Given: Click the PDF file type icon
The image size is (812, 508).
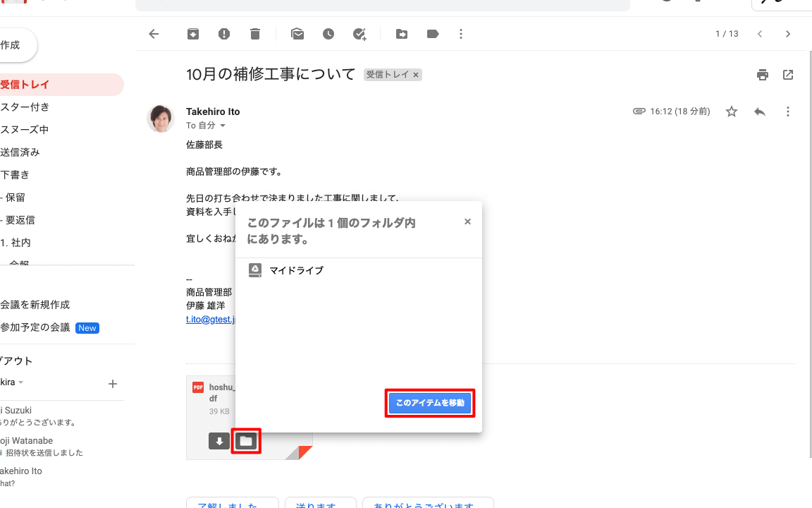Looking at the screenshot, I should 198,387.
